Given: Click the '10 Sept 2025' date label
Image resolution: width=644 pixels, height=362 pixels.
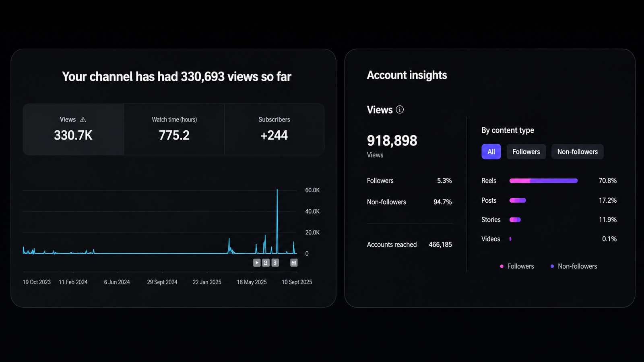Looking at the screenshot, I should [x=297, y=282].
